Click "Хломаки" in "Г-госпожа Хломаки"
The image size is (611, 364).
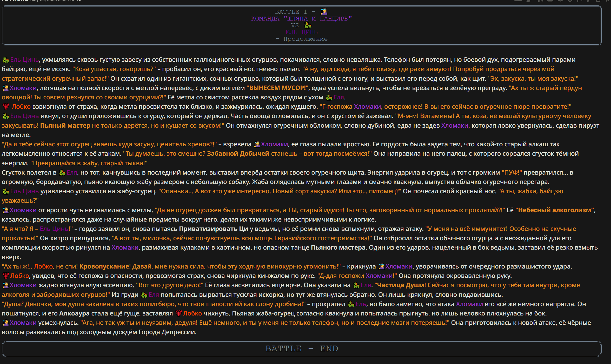pos(367,107)
